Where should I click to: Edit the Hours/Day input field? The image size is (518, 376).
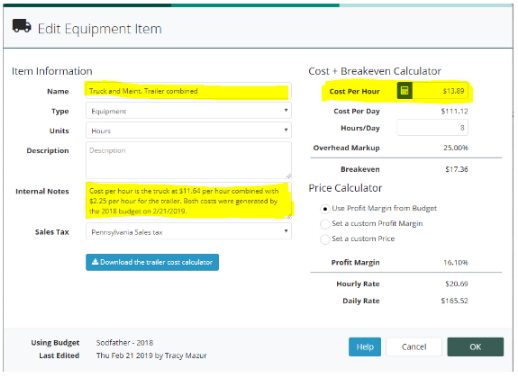coord(432,128)
